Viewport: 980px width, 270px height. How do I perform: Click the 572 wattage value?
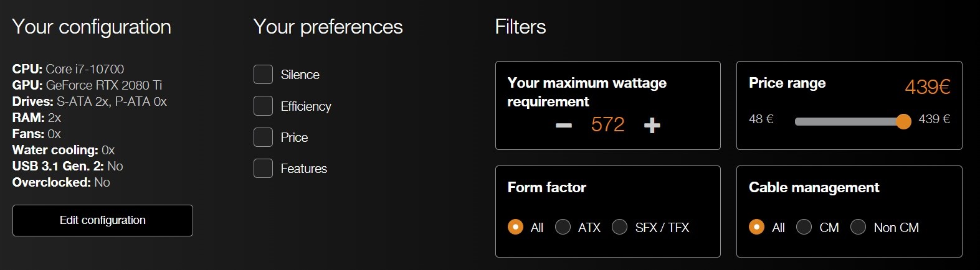click(x=607, y=125)
